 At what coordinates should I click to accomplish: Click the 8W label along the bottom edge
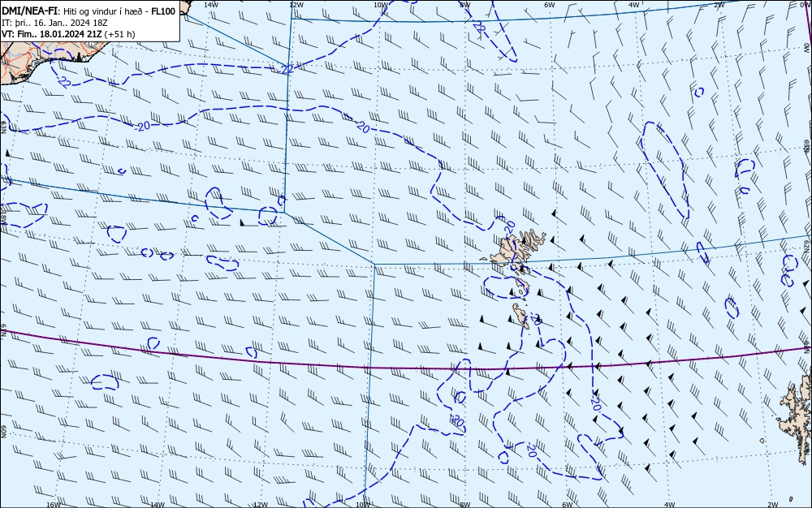(465, 505)
